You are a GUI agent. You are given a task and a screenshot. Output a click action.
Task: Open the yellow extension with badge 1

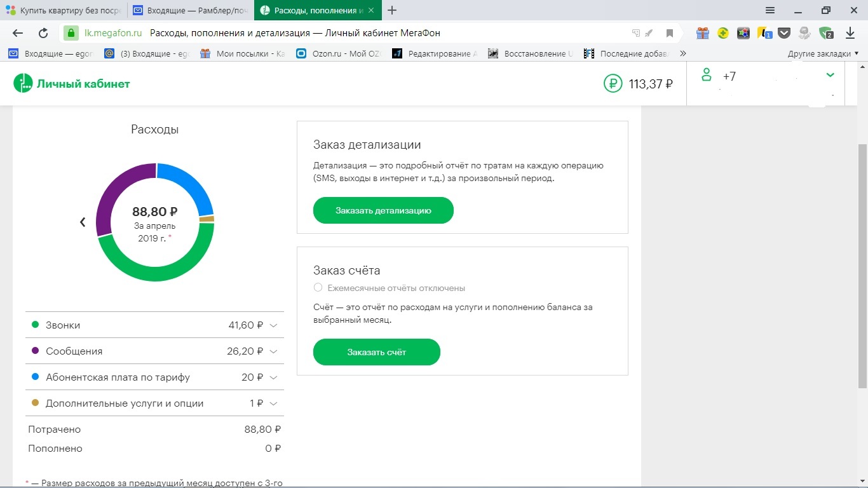pyautogui.click(x=764, y=33)
